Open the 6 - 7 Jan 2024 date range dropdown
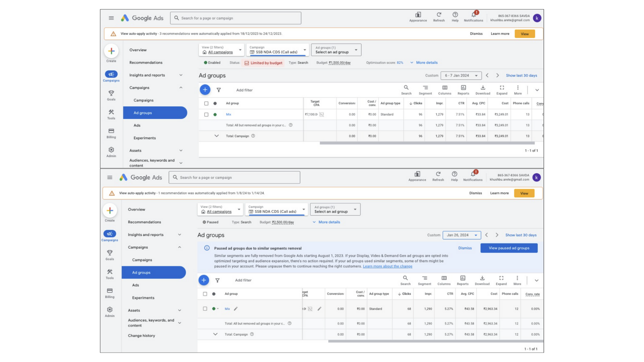 461,76
